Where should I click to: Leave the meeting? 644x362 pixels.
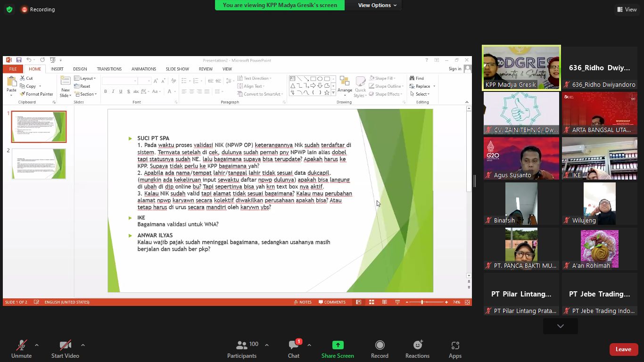pyautogui.click(x=623, y=349)
